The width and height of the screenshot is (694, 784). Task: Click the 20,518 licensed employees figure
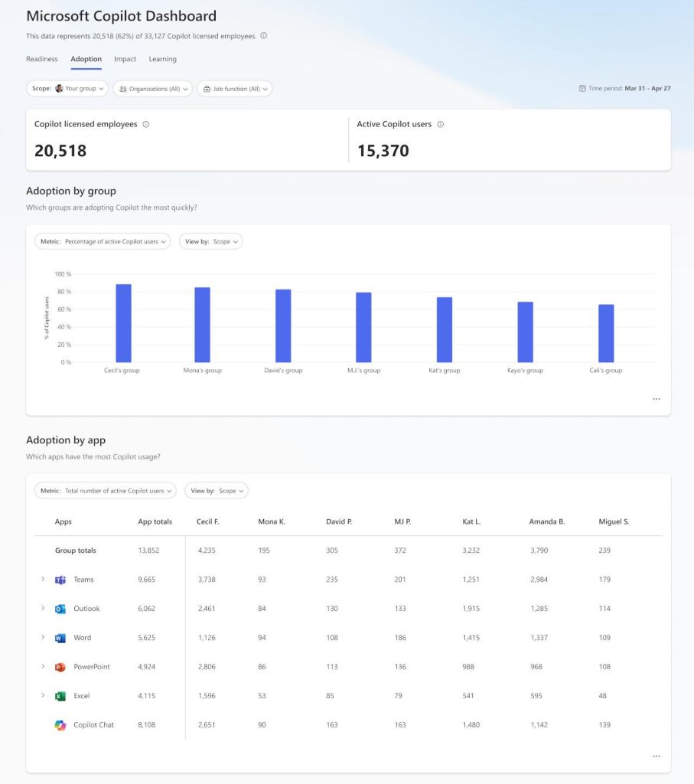tap(60, 151)
